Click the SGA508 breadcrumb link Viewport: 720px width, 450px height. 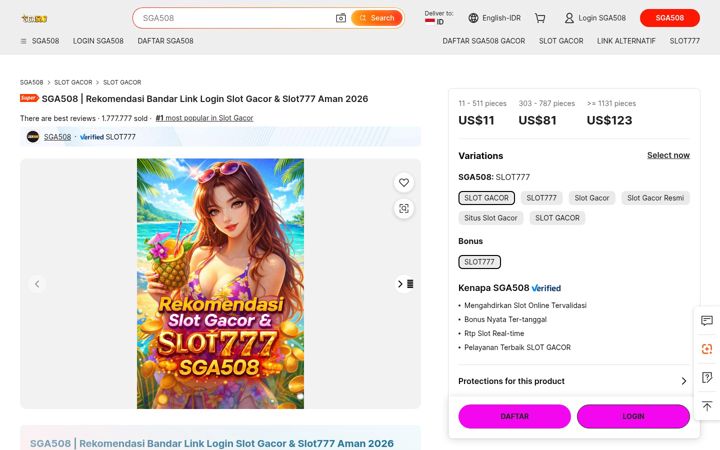[x=31, y=82]
